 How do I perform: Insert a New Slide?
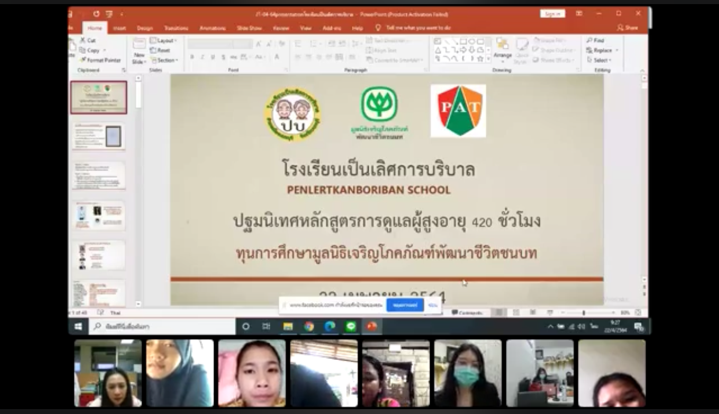139,51
